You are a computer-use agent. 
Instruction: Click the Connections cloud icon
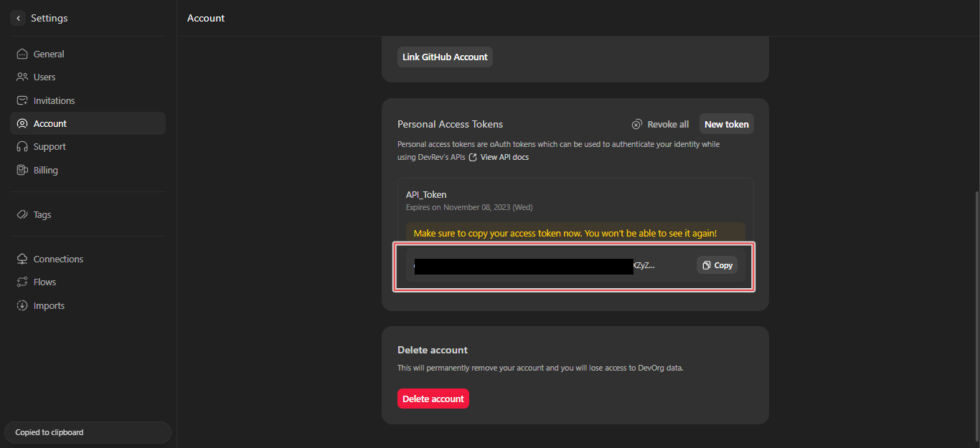click(22, 259)
